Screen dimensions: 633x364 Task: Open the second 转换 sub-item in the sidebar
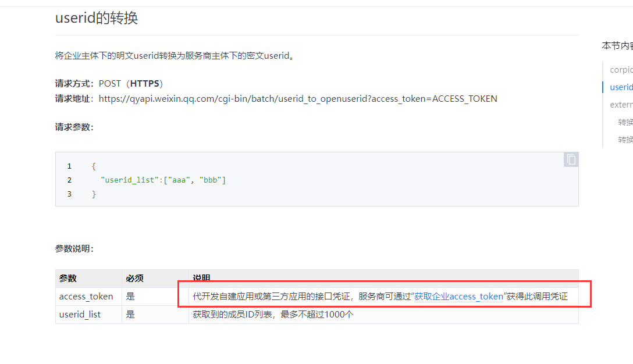click(625, 140)
